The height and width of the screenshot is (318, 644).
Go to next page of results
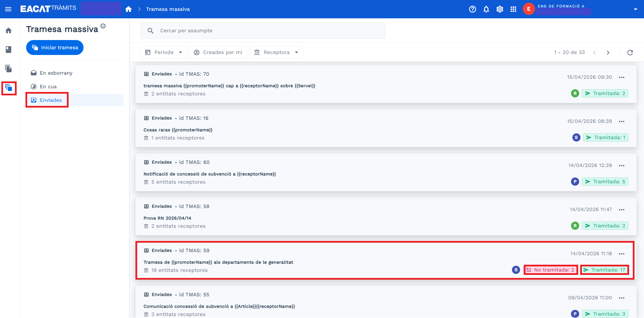(x=608, y=52)
